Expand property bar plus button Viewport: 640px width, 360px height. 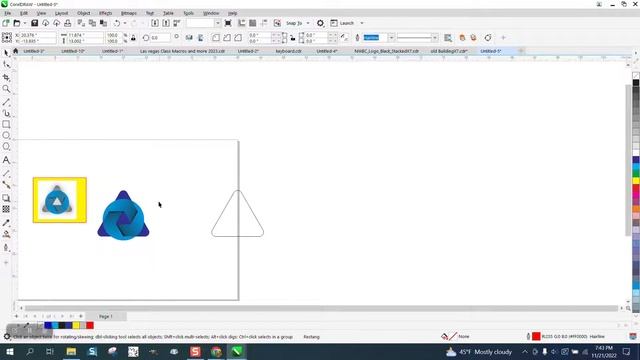click(x=503, y=38)
